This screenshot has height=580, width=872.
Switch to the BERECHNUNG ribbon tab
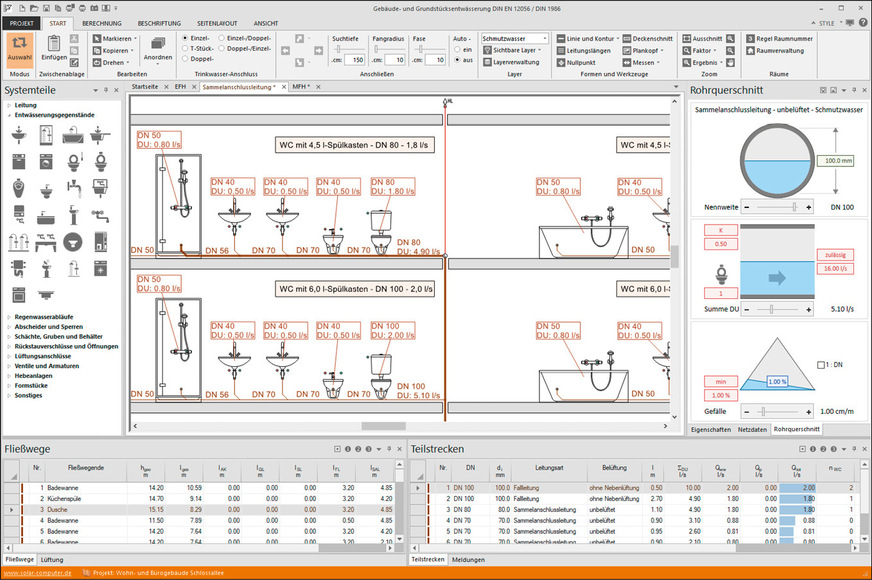pos(102,22)
